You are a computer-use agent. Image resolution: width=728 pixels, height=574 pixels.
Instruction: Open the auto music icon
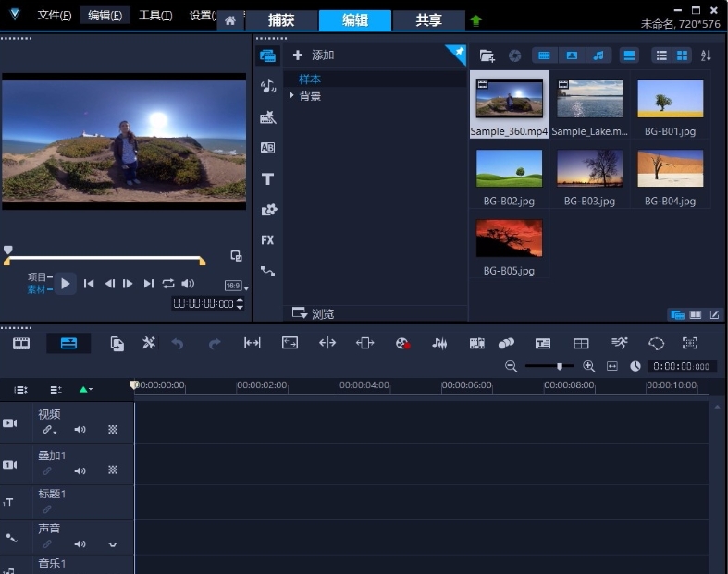476,343
